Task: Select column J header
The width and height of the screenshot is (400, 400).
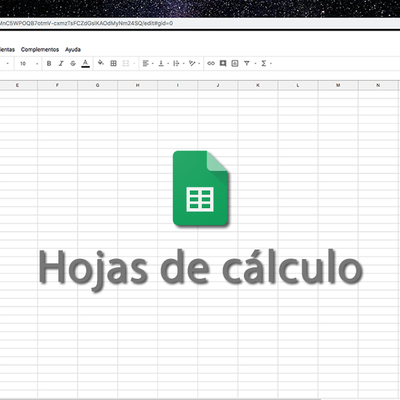Action: pos(218,85)
